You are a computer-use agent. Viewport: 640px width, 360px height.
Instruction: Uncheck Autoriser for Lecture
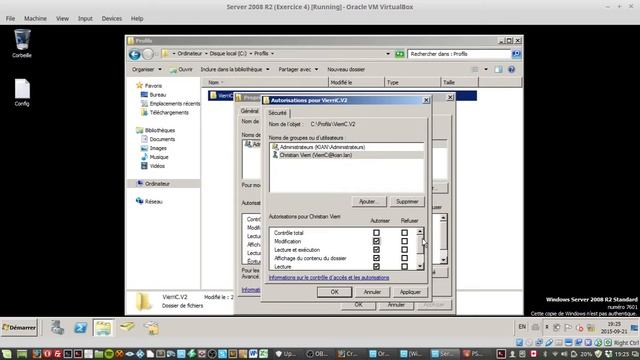[x=376, y=266]
